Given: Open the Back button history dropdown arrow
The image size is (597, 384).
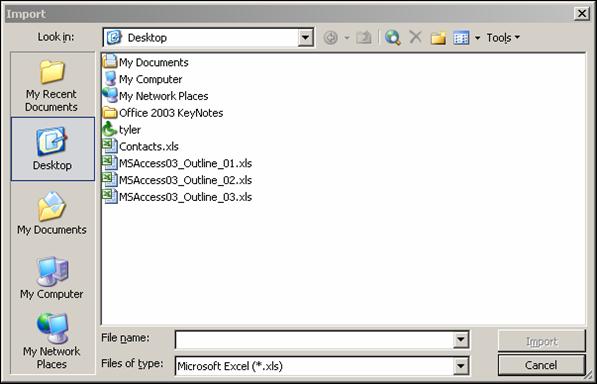Looking at the screenshot, I should 347,38.
